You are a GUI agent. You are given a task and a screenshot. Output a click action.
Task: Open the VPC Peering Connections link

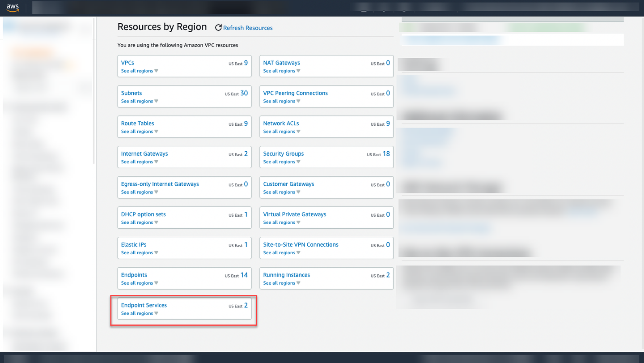(x=296, y=93)
